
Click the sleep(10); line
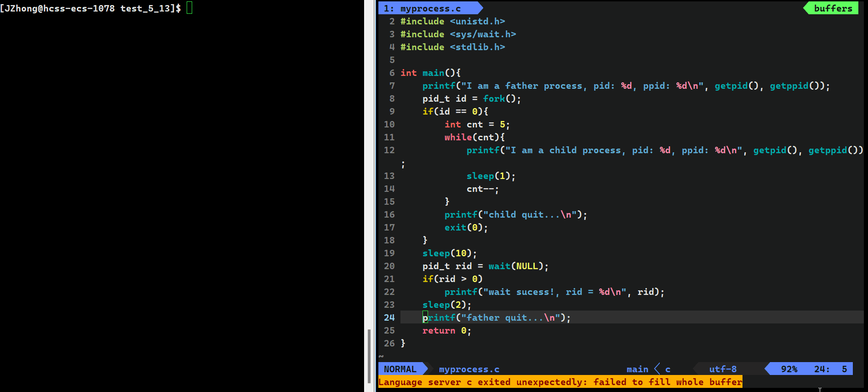[x=450, y=253]
